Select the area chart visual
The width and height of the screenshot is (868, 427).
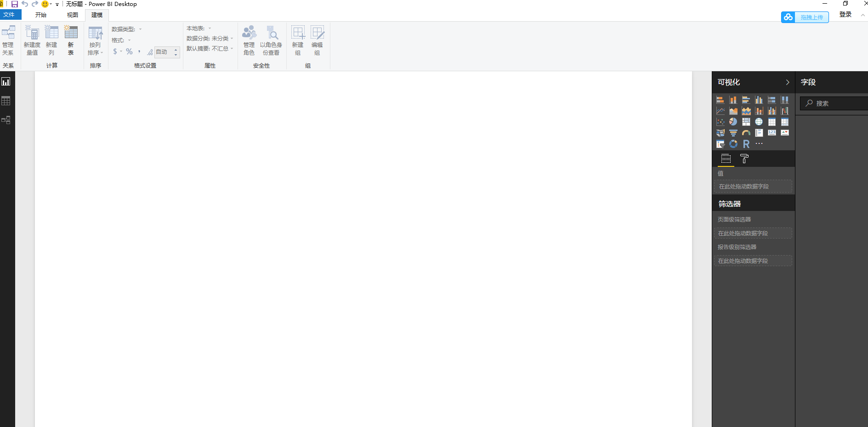733,111
